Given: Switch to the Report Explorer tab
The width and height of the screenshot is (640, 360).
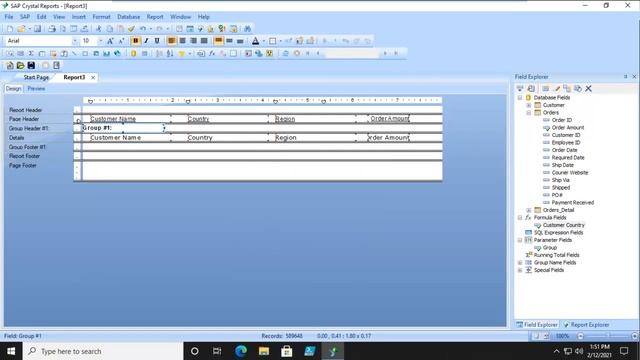Looking at the screenshot, I should tap(586, 324).
